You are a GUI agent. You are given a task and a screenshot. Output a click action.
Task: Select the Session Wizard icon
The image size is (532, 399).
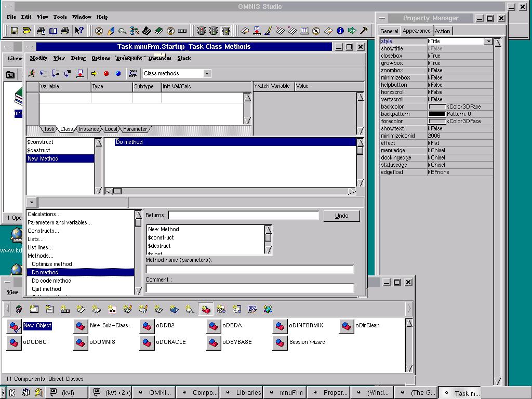pos(281,342)
